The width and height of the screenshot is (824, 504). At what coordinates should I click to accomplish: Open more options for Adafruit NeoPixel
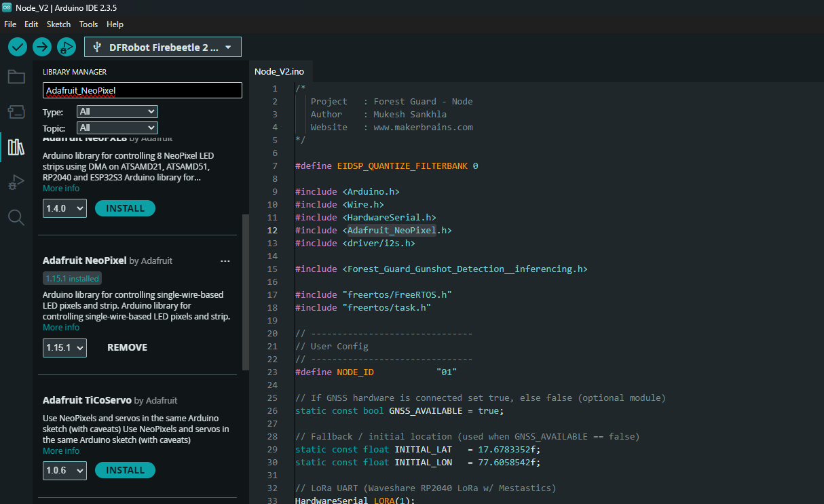[225, 261]
